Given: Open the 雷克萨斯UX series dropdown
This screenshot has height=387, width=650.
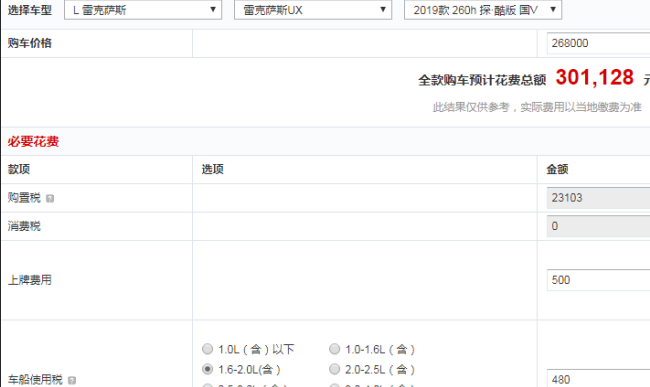Looking at the screenshot, I should click(313, 10).
